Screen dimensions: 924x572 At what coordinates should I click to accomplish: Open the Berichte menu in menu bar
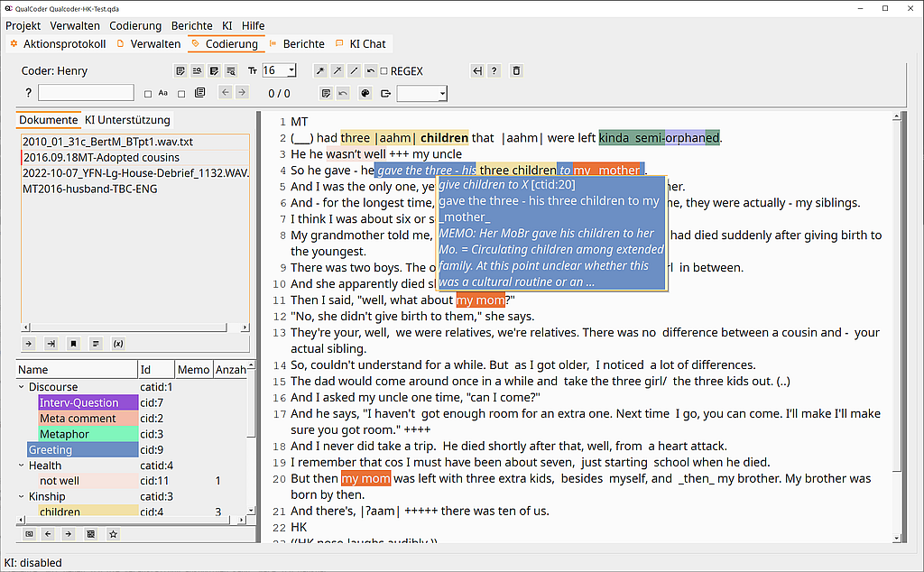coord(192,25)
